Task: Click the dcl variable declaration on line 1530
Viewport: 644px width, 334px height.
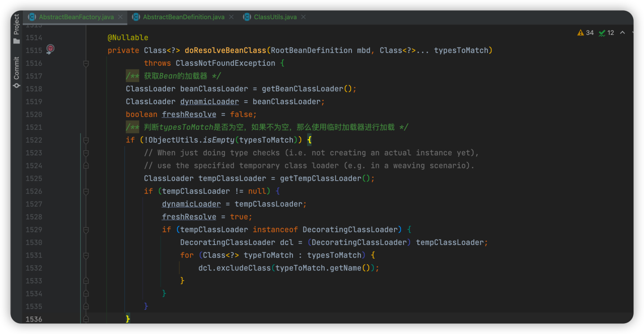Action: click(x=287, y=242)
